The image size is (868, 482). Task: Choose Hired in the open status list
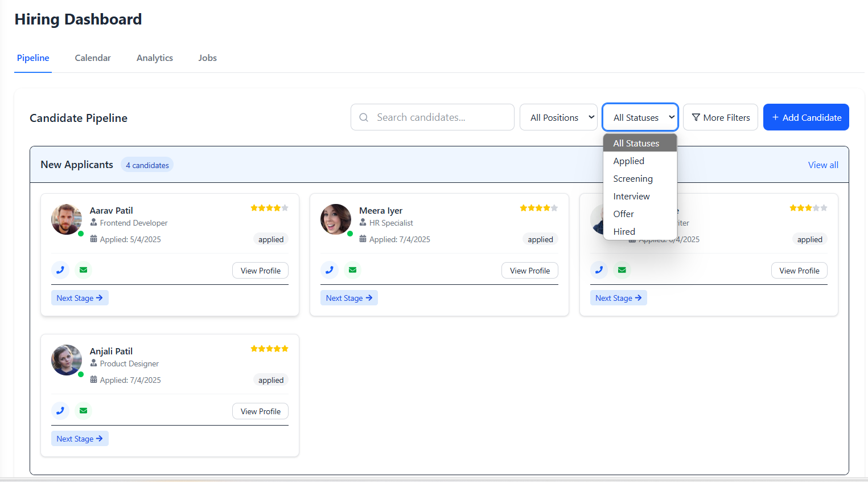coord(624,231)
